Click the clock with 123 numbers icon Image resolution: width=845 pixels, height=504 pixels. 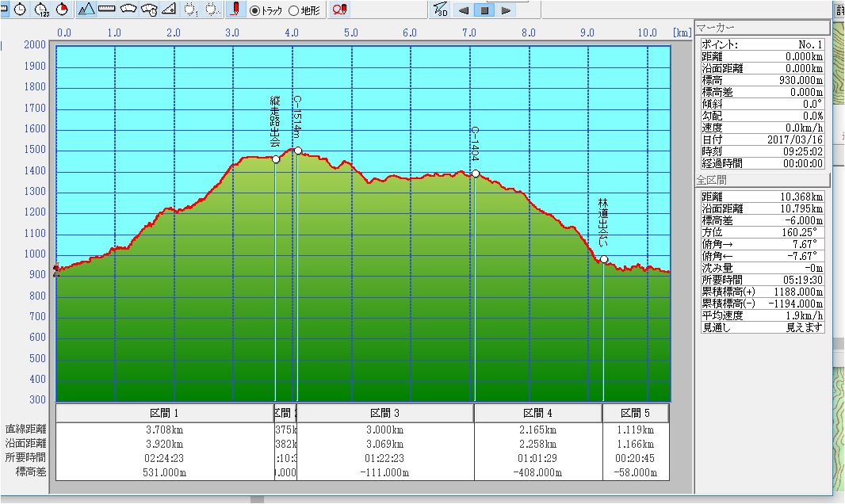41,10
